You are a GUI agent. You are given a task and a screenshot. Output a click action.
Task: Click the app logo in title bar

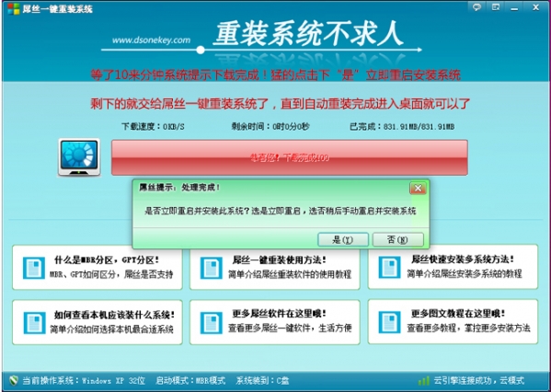pyautogui.click(x=14, y=8)
